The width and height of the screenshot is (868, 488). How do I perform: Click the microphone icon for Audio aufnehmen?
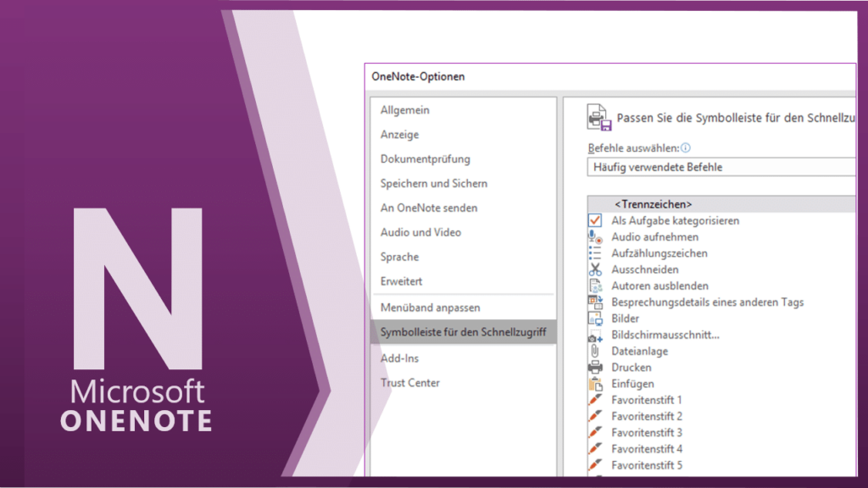point(595,237)
